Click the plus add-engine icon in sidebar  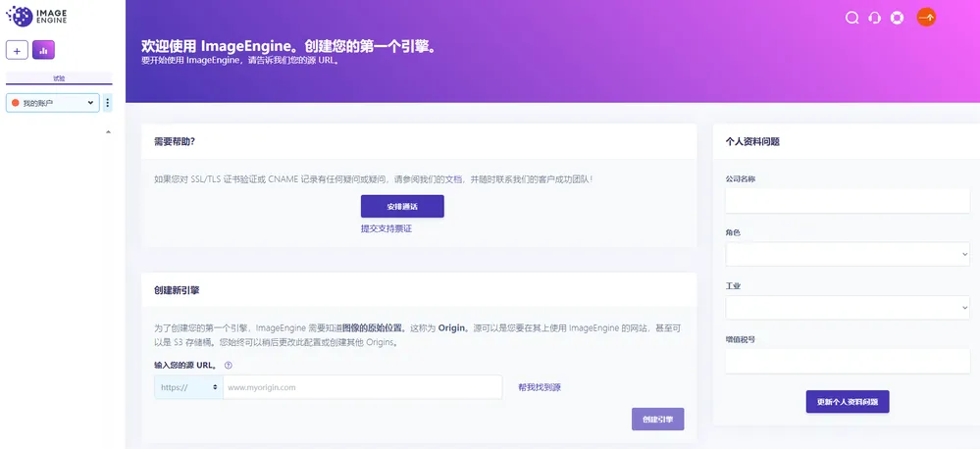coord(17,50)
